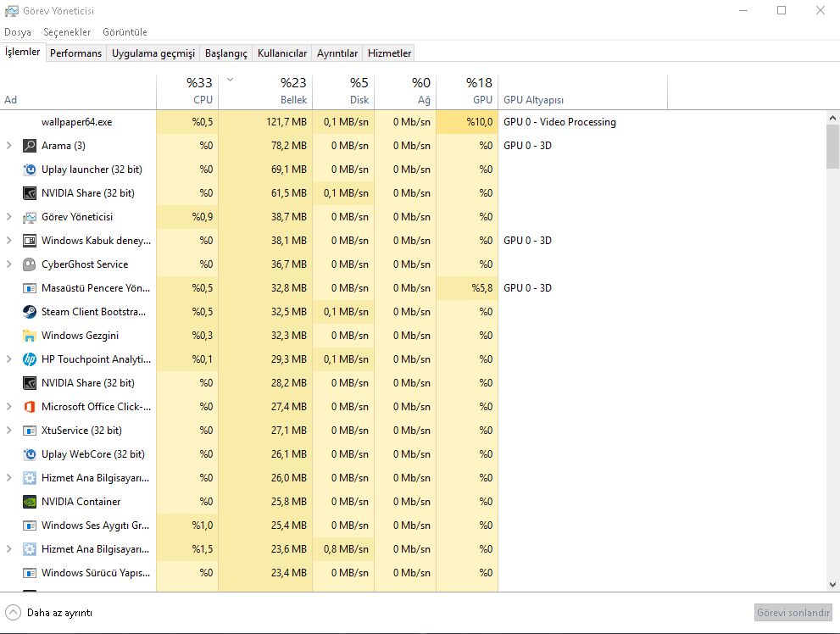This screenshot has width=840, height=634.
Task: Sort by the Ağ column header
Action: (405, 92)
